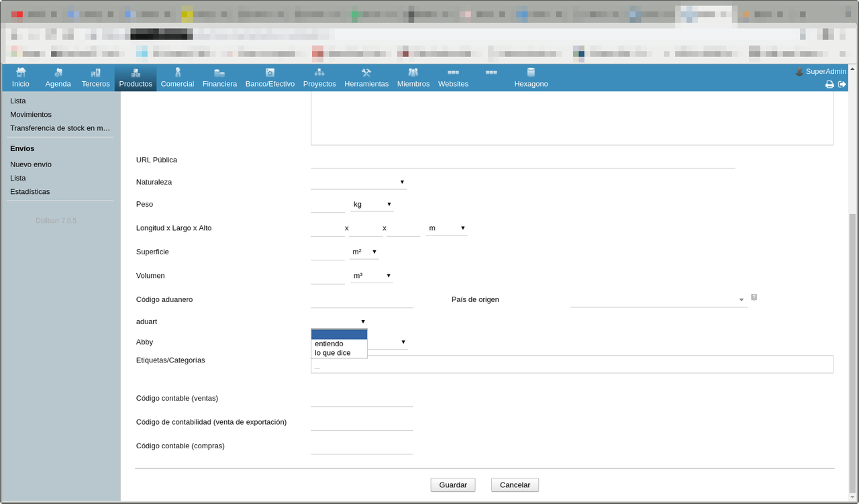Open the Volumen unit m³ dropdown
Image resolution: width=859 pixels, height=504 pixels.
point(372,276)
